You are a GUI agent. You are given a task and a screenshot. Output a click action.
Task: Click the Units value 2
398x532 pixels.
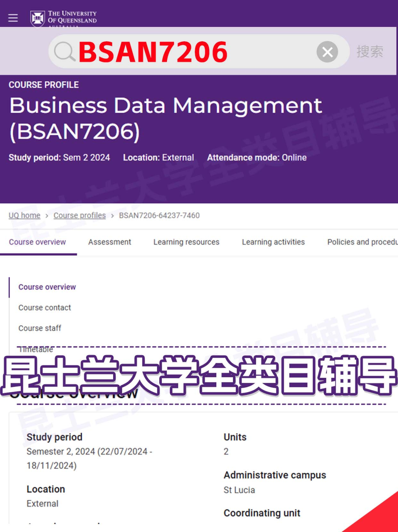click(x=226, y=451)
